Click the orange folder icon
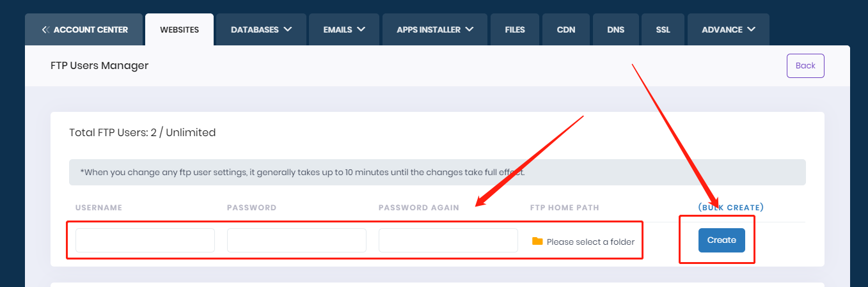Image resolution: width=868 pixels, height=287 pixels. (537, 241)
